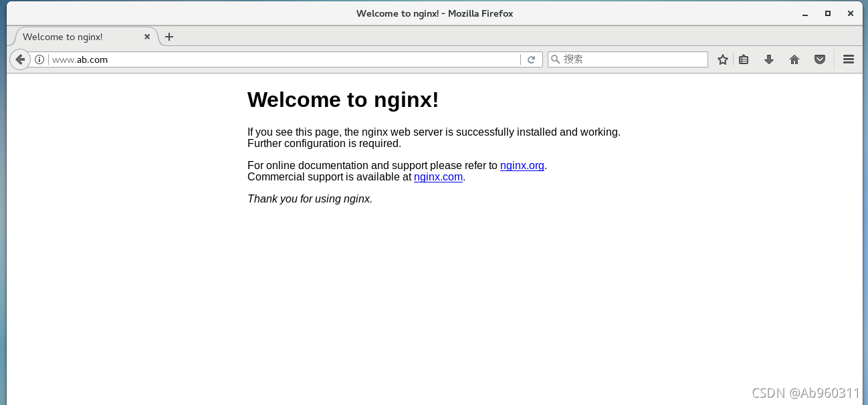Click the 'Further configuration is required.' line
The width and height of the screenshot is (868, 405).
click(324, 144)
